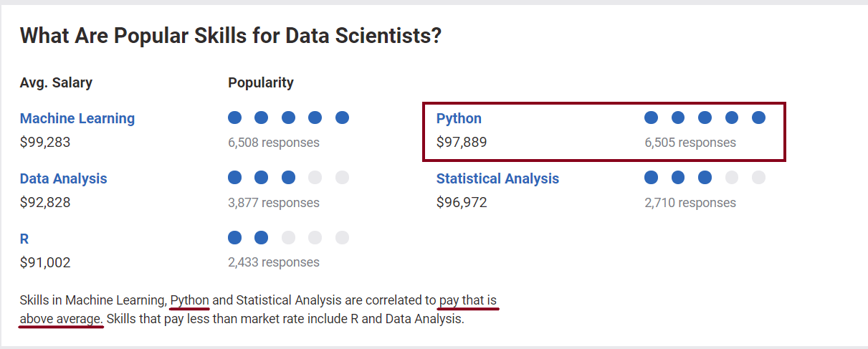868x349 pixels.
Task: Click the first popularity dot for Python
Action: [x=651, y=118]
